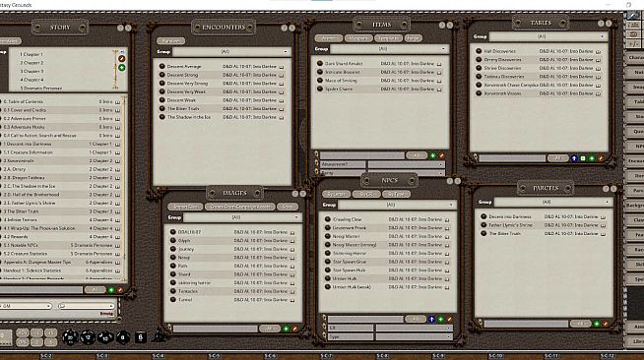644x360 pixels.
Task: Open the Father Llymic's Shrine parcel row
Action: (x=544, y=225)
